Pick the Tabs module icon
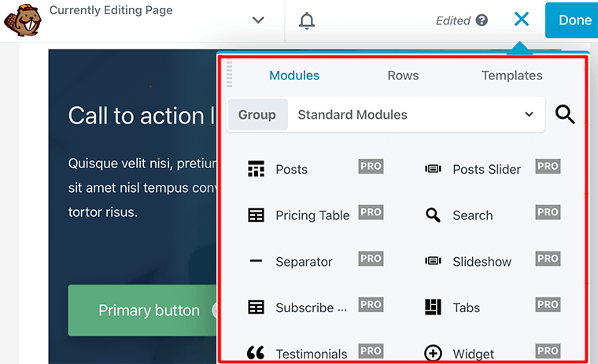This screenshot has width=598, height=364. coord(433,307)
